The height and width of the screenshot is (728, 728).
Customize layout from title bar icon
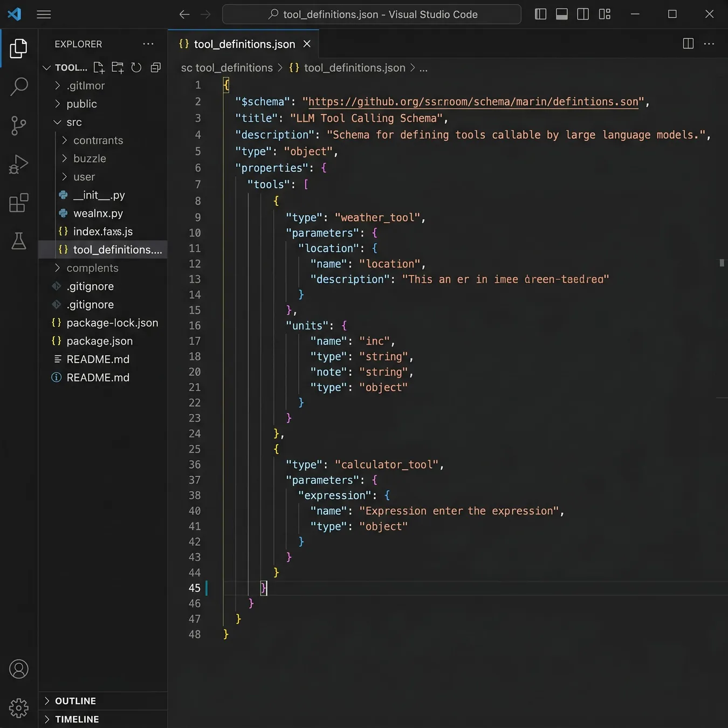(605, 15)
